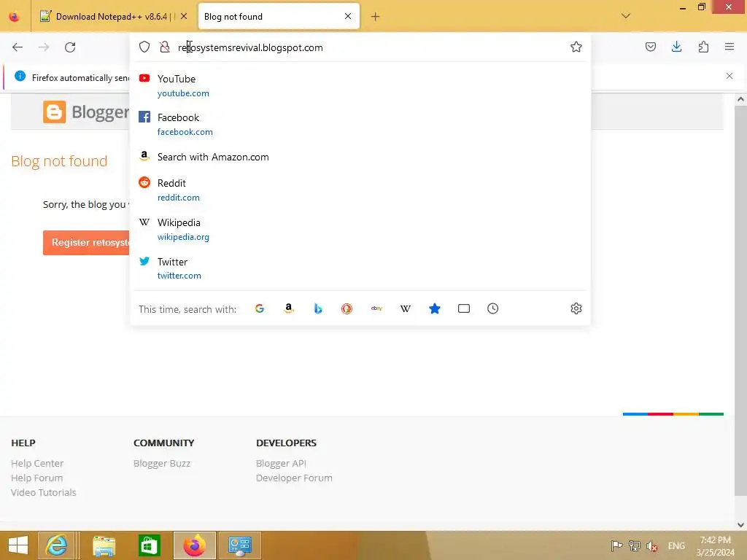747x560 pixels.
Task: Search this time with Google icon
Action: [260, 308]
